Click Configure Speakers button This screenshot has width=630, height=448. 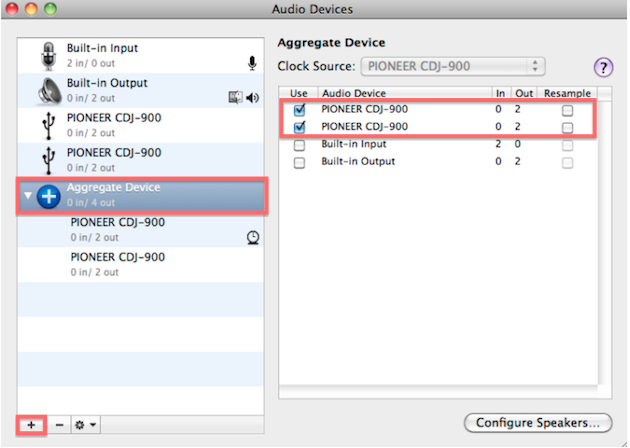coord(538,423)
